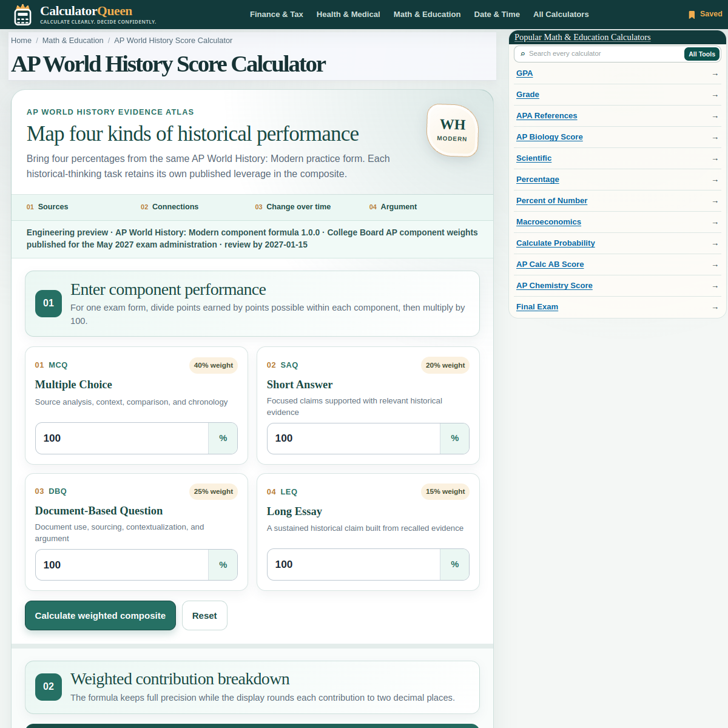Viewport: 728px width, 728px height.
Task: Open the AP Calc AB Score link
Action: tap(550, 265)
